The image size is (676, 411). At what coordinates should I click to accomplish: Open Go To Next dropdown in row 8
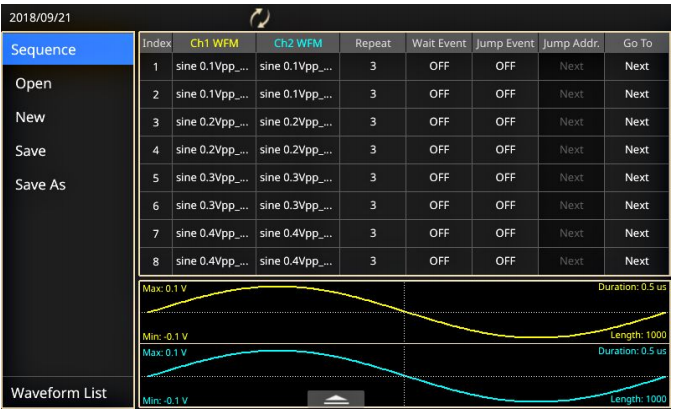636,261
